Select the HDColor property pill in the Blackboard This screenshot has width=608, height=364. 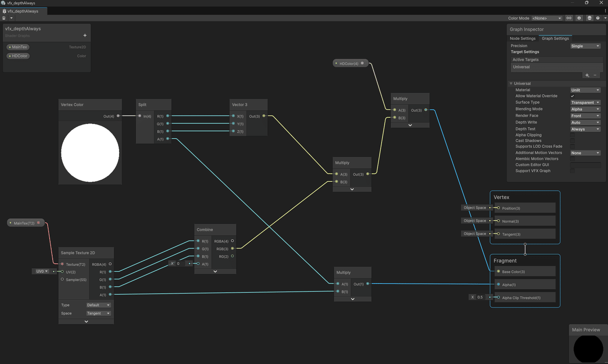pos(18,56)
